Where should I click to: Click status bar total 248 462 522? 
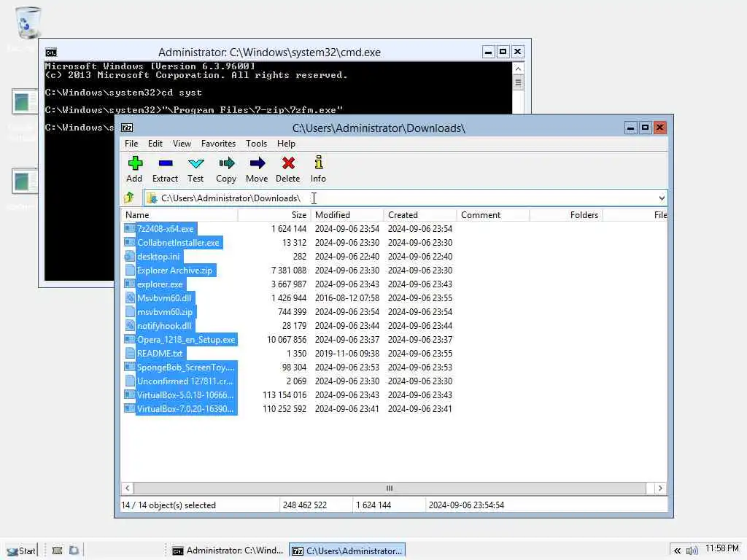click(x=304, y=505)
